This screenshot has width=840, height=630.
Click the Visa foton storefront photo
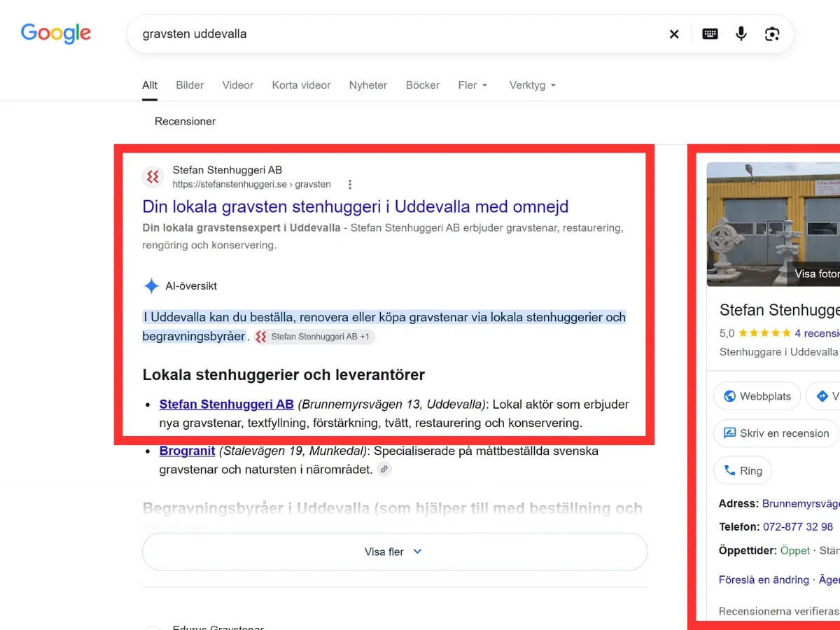pyautogui.click(x=773, y=225)
